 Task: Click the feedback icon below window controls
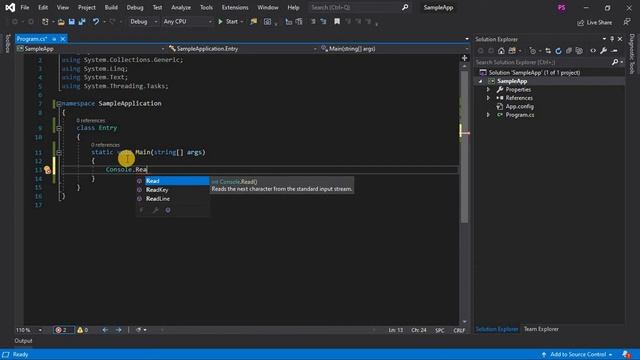tap(627, 22)
